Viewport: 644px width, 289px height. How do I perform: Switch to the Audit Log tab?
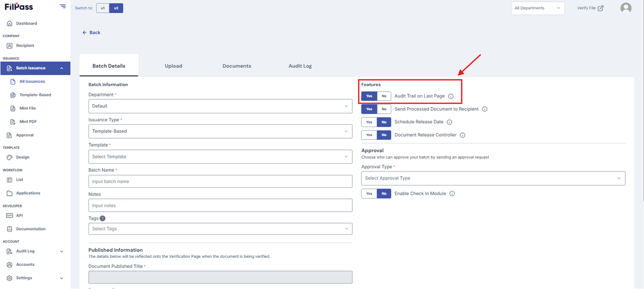(x=300, y=66)
